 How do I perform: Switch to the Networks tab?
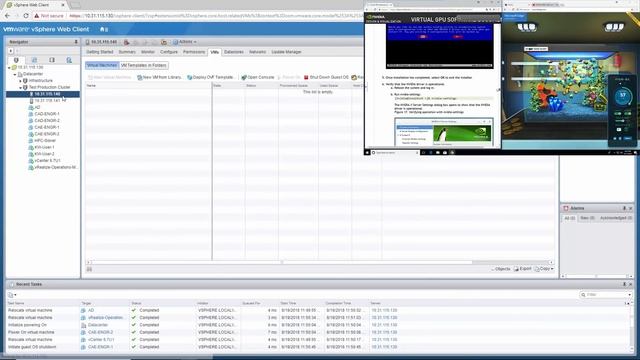point(258,52)
